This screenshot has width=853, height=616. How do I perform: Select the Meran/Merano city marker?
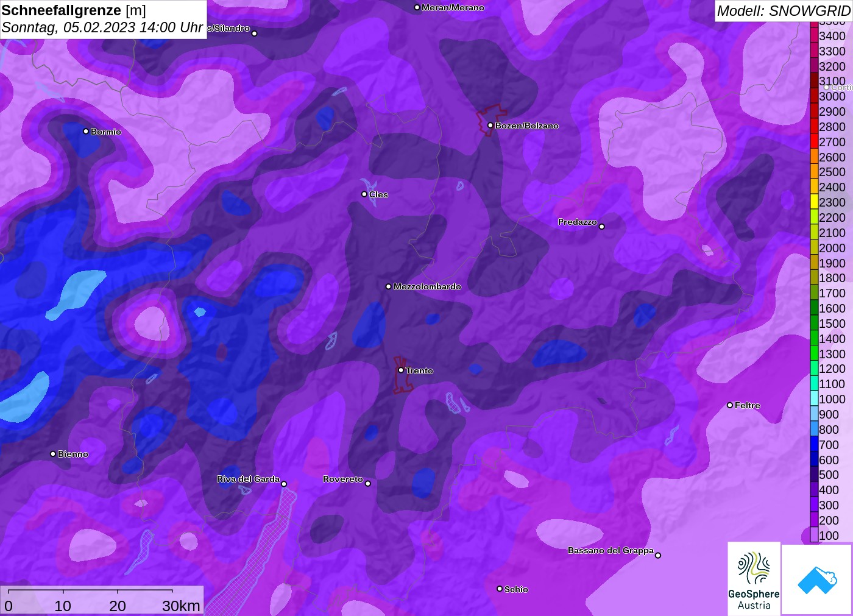point(417,7)
